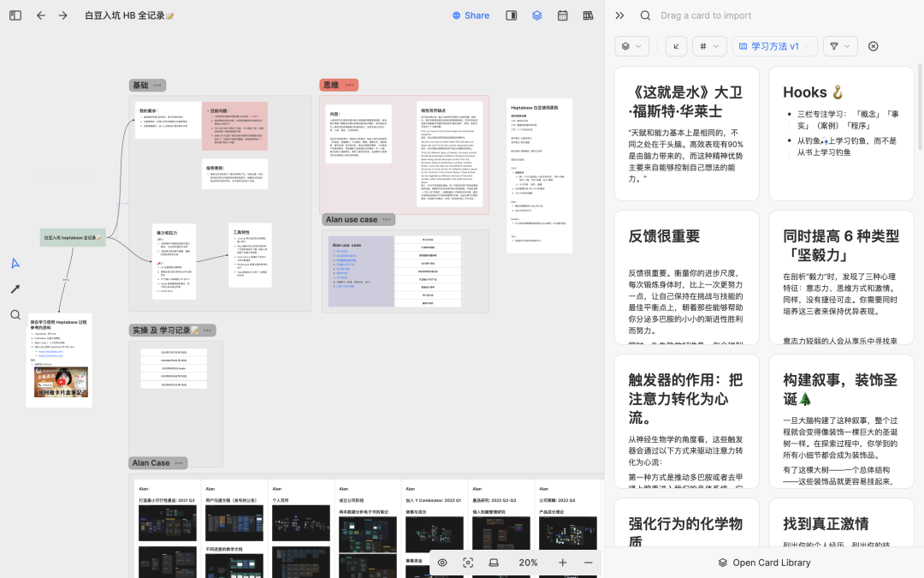Go forward with the right arrow
The width and height of the screenshot is (924, 578).
(x=63, y=15)
